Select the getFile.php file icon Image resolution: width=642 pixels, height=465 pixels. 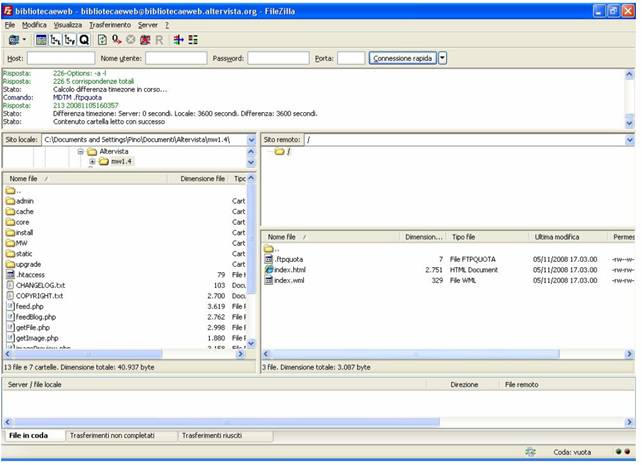(x=11, y=327)
